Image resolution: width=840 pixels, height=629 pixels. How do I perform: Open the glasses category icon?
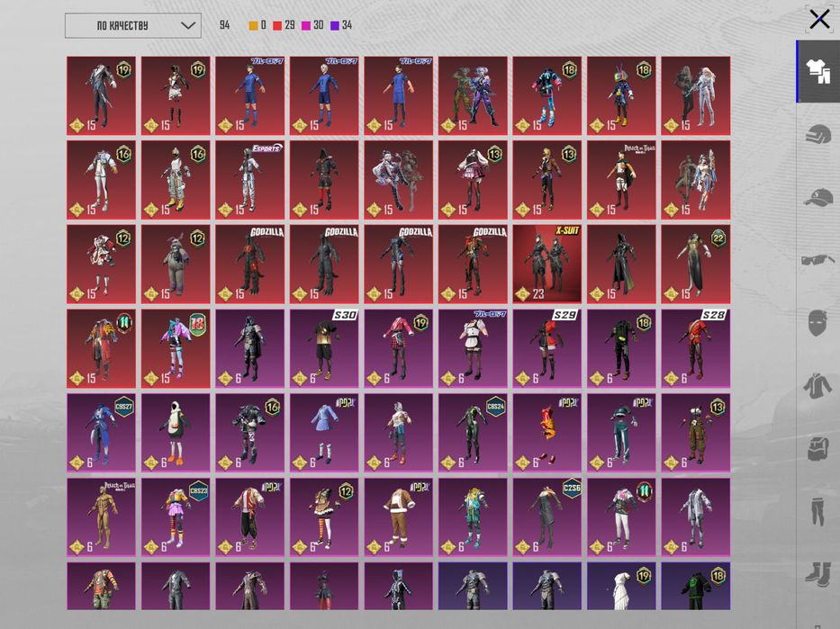(818, 260)
